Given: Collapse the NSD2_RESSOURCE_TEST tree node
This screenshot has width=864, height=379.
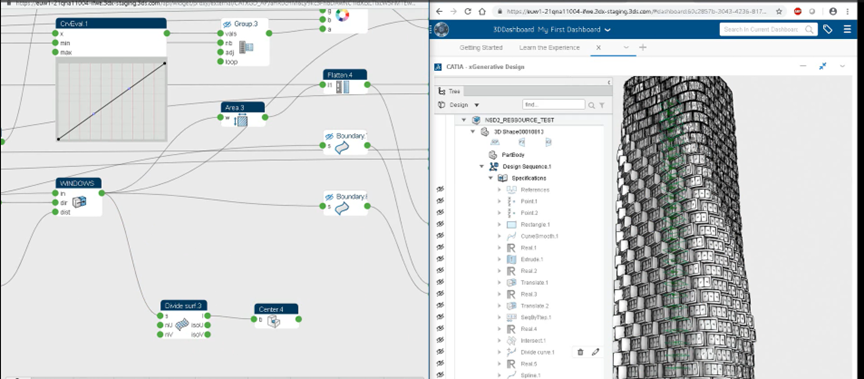Looking at the screenshot, I should pos(463,120).
